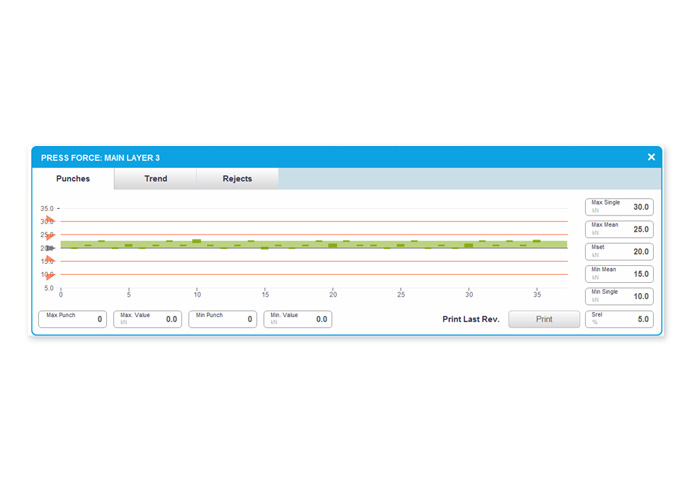The width and height of the screenshot is (685, 480).
Task: Select the Max. Value kN field
Action: 148,319
